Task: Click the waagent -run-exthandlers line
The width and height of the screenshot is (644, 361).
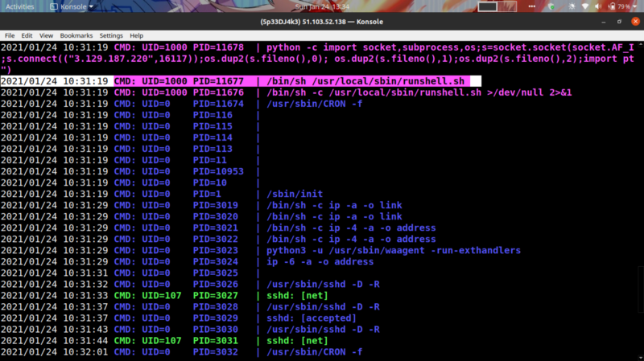Action: [x=260, y=251]
